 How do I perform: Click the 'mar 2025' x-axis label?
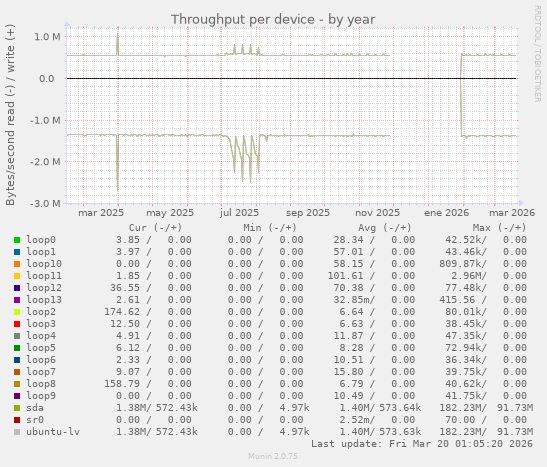101,213
